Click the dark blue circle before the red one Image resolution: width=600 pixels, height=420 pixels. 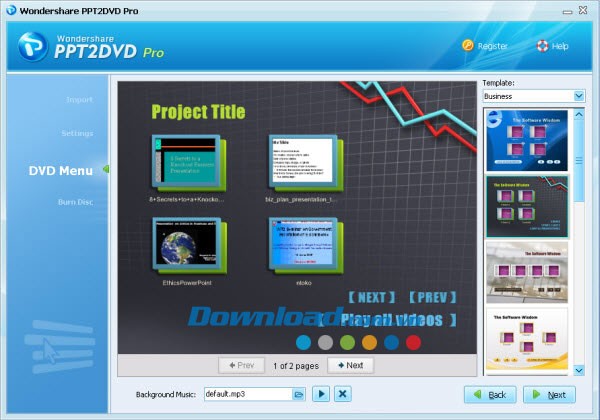[x=391, y=342]
